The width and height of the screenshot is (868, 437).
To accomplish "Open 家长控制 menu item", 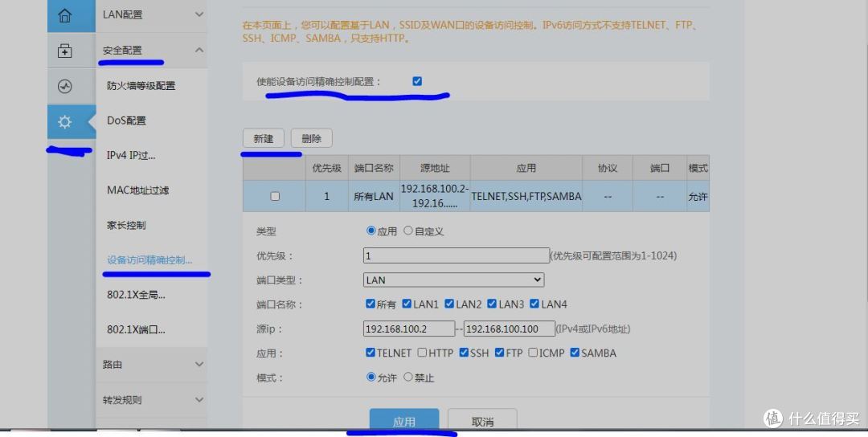I will (126, 225).
